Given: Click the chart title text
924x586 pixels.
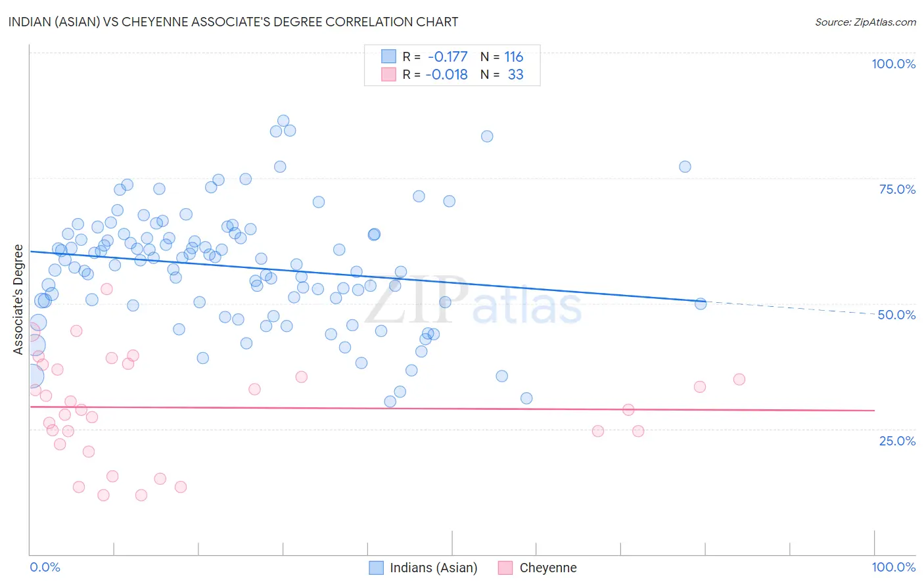Looking at the screenshot, I should (x=233, y=22).
